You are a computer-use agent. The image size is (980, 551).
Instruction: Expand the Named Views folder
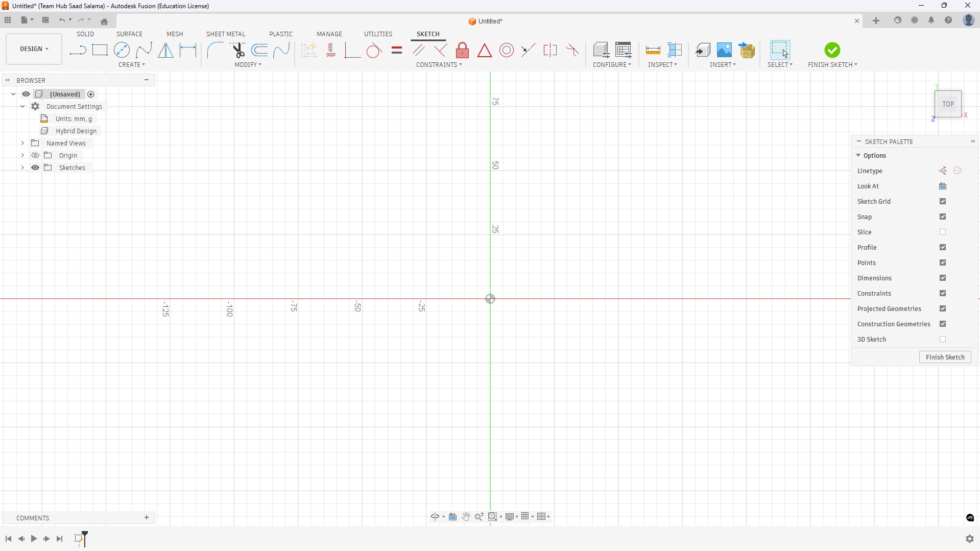[x=22, y=143]
